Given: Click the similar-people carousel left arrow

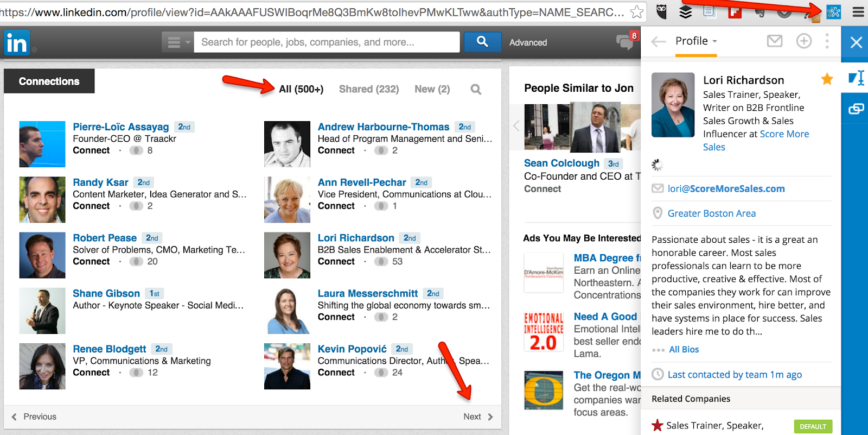Looking at the screenshot, I should (516, 127).
